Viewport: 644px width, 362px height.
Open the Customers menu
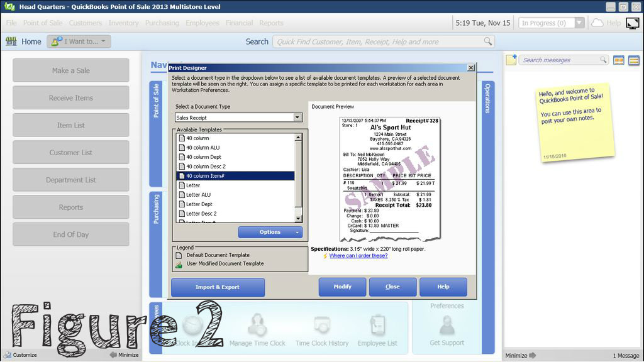tap(86, 23)
